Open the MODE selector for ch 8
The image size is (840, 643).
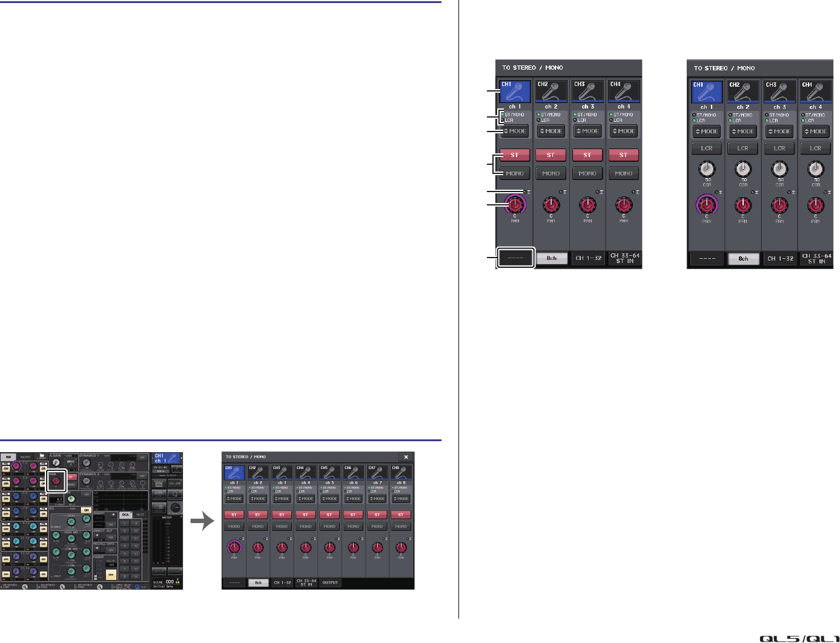tap(401, 499)
